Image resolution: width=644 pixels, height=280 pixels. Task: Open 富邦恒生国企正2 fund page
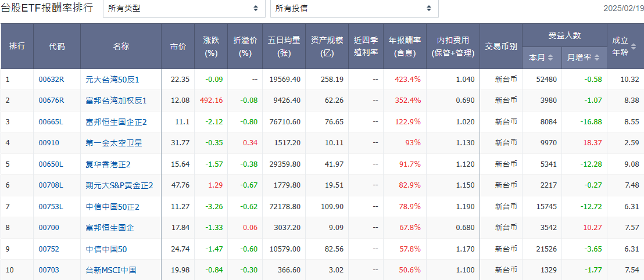tap(116, 122)
